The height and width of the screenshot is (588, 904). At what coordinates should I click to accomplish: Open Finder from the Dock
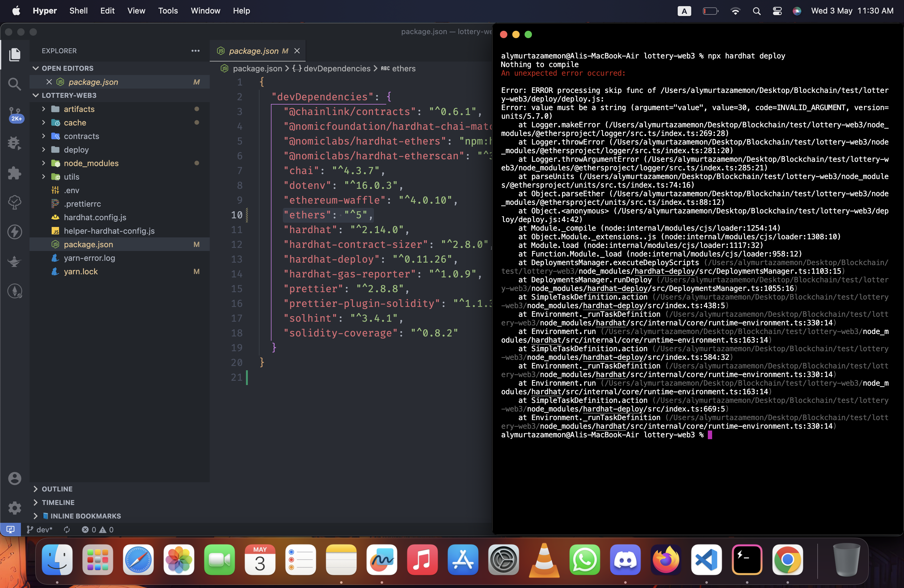(57, 559)
